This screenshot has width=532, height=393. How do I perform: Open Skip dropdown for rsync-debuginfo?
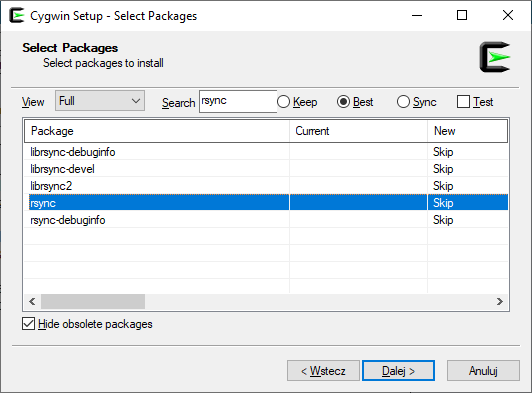click(x=443, y=220)
